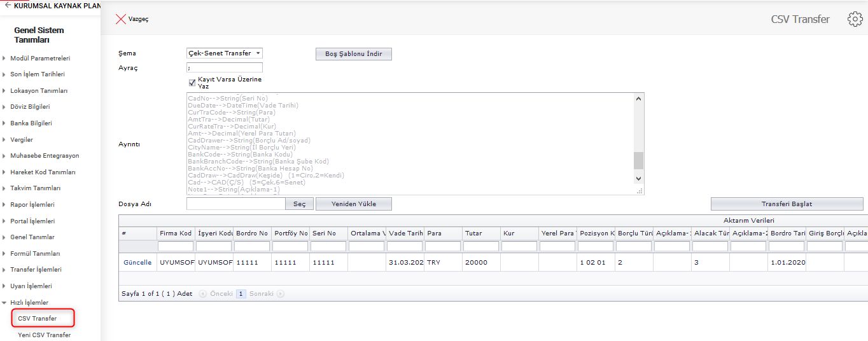Click the Ayraç input field
The height and width of the screenshot is (341, 868).
click(x=224, y=67)
